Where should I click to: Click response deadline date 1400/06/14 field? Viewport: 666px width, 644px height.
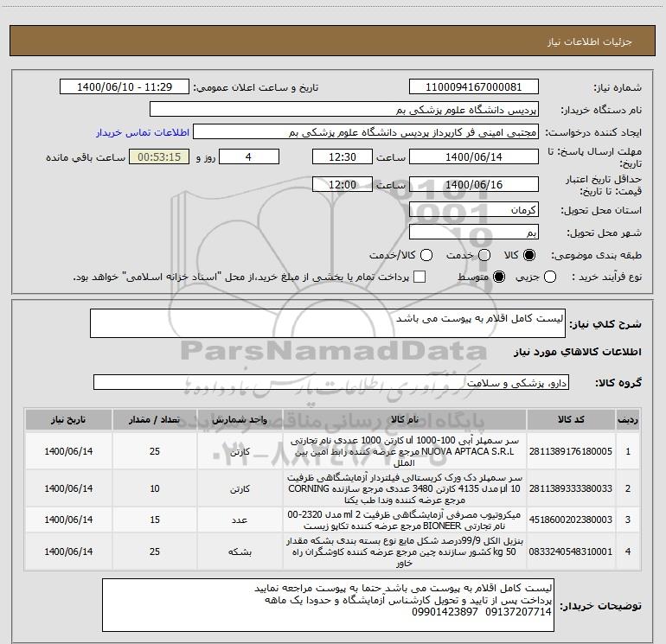[474, 156]
